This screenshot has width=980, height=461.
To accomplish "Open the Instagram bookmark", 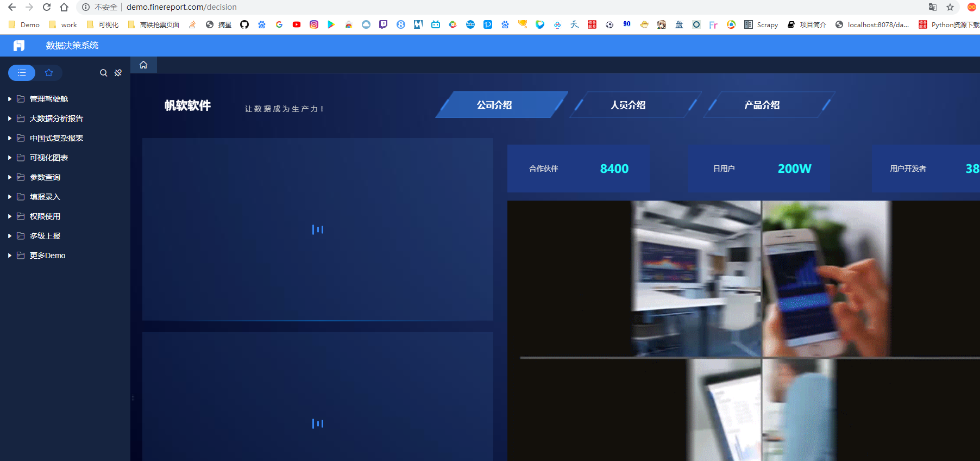I will (314, 24).
